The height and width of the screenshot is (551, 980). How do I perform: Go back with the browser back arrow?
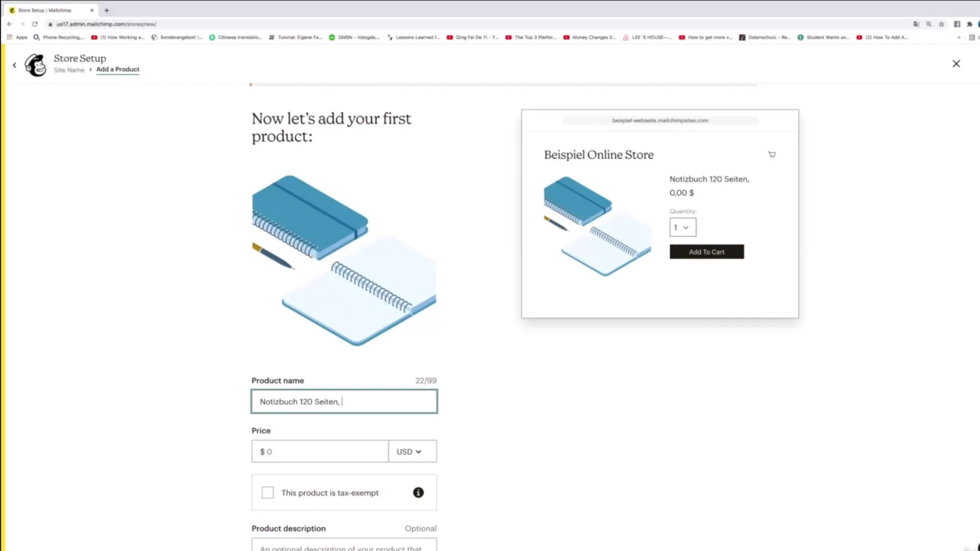(x=10, y=24)
